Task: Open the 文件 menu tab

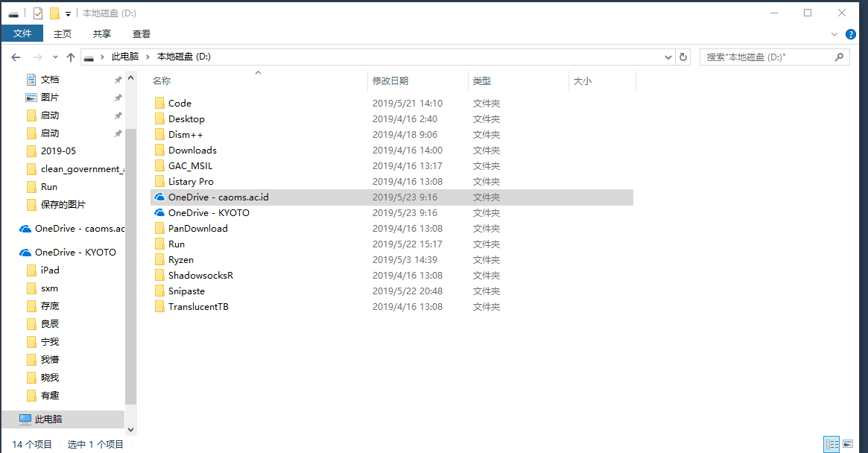Action: [22, 34]
